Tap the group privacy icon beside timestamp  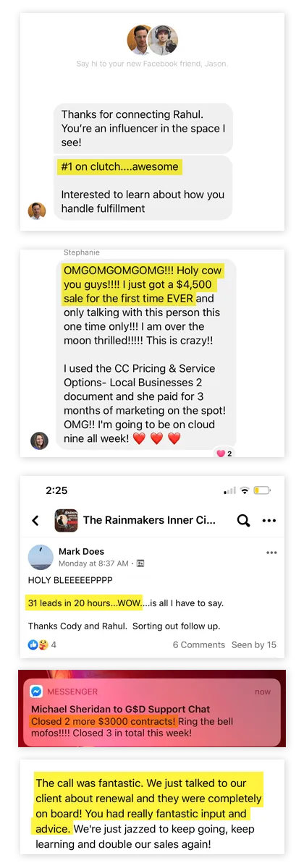click(140, 563)
